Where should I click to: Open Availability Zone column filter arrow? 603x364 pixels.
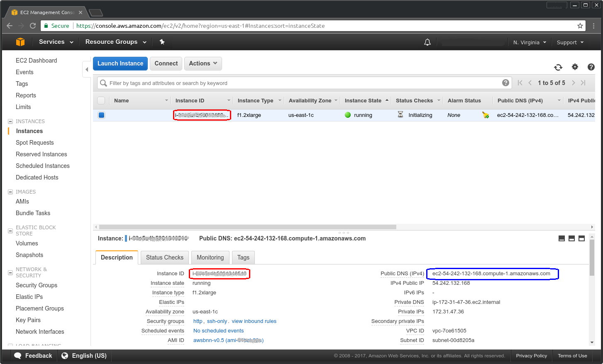click(336, 100)
